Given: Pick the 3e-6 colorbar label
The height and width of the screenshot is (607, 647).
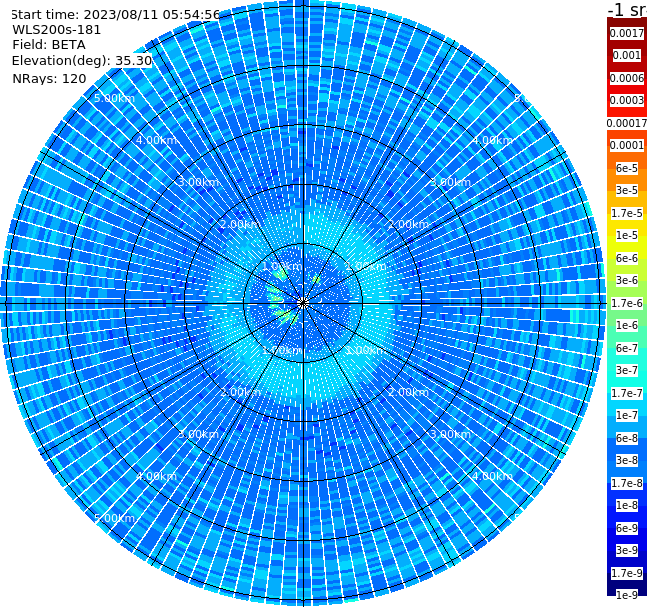Looking at the screenshot, I should pos(627,280).
